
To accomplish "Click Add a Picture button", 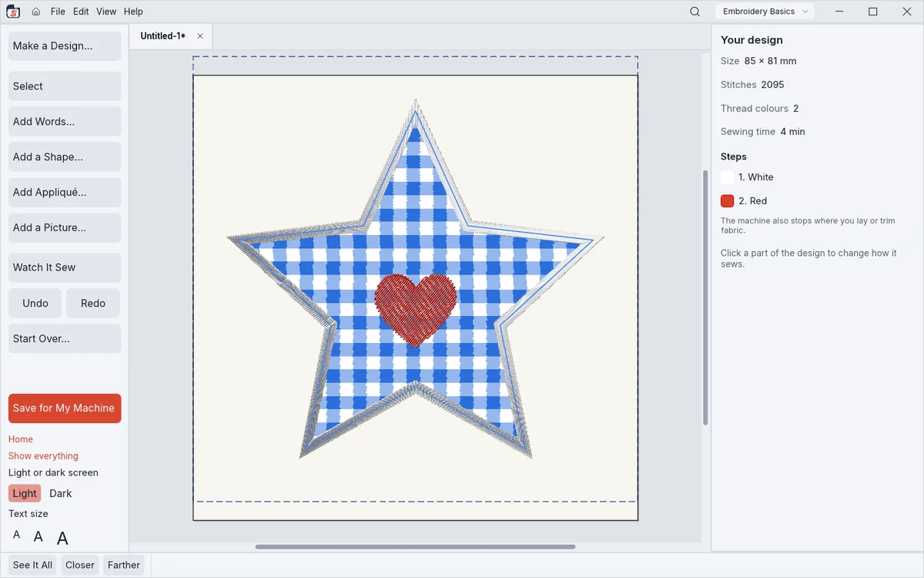I will (x=65, y=228).
